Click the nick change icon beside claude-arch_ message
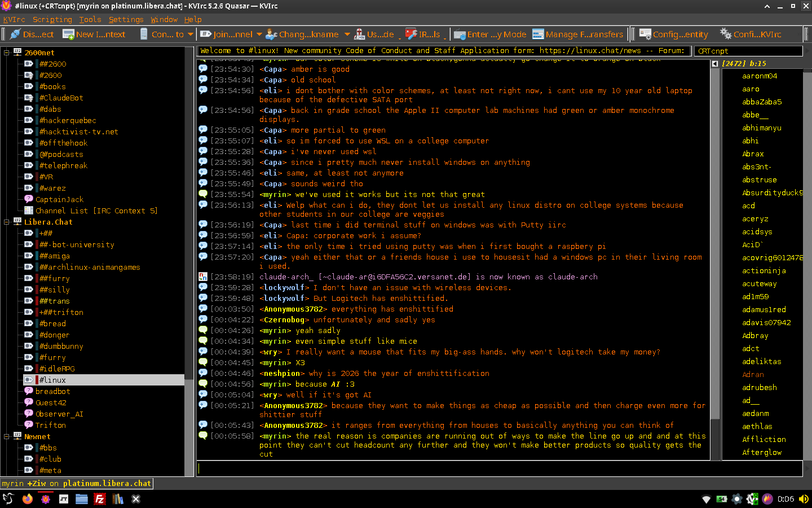 click(x=203, y=277)
